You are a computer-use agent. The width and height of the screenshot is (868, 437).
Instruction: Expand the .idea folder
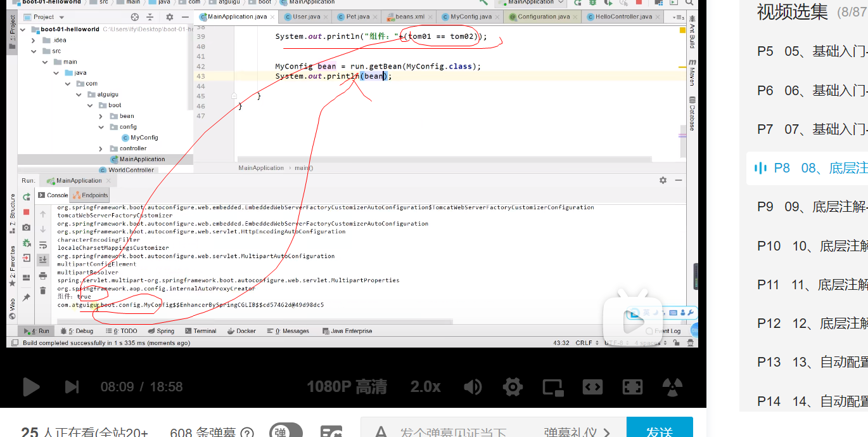click(x=34, y=40)
